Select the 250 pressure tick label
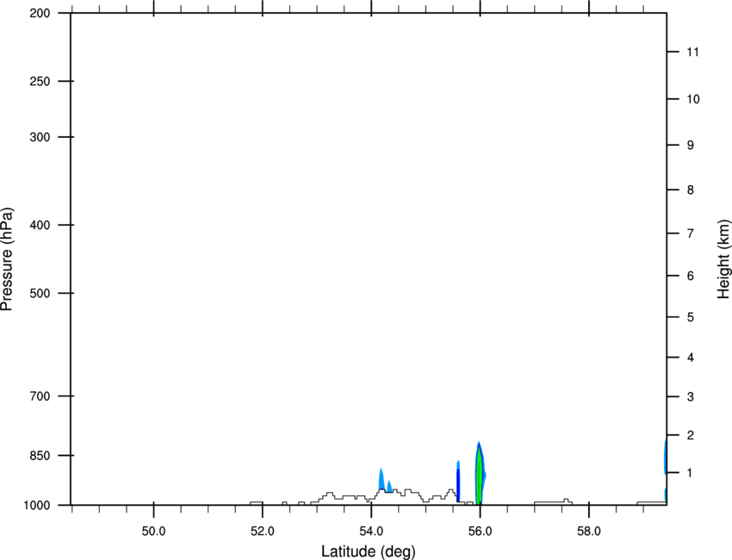Image resolution: width=732 pixels, height=560 pixels. [x=40, y=81]
